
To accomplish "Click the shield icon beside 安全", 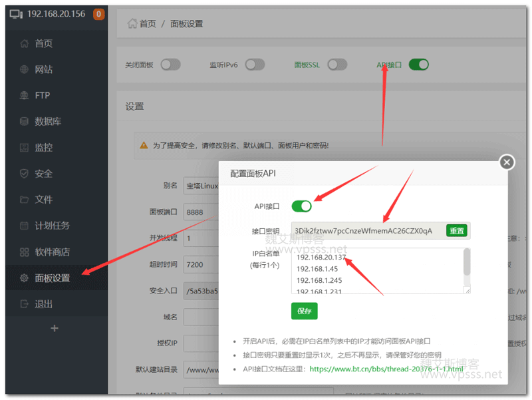I will pyautogui.click(x=24, y=174).
